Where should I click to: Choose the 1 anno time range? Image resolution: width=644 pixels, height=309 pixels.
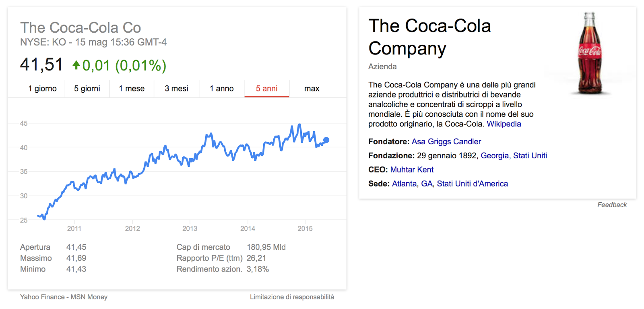(x=222, y=89)
